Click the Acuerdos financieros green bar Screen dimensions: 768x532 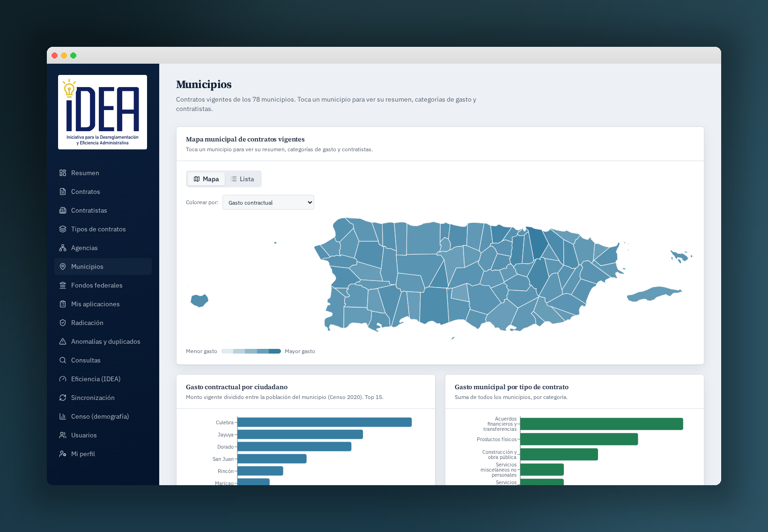(x=602, y=424)
